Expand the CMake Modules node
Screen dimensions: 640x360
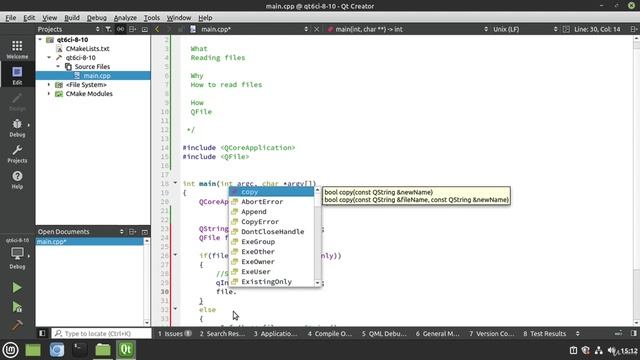click(49, 93)
